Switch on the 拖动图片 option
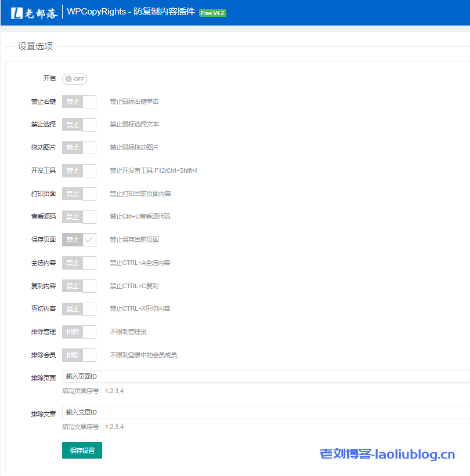 (x=79, y=147)
